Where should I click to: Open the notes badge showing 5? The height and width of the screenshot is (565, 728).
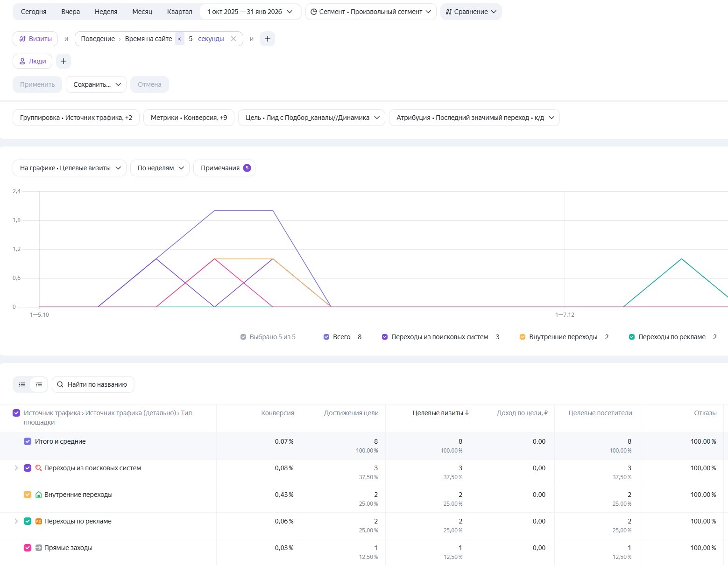(x=247, y=168)
